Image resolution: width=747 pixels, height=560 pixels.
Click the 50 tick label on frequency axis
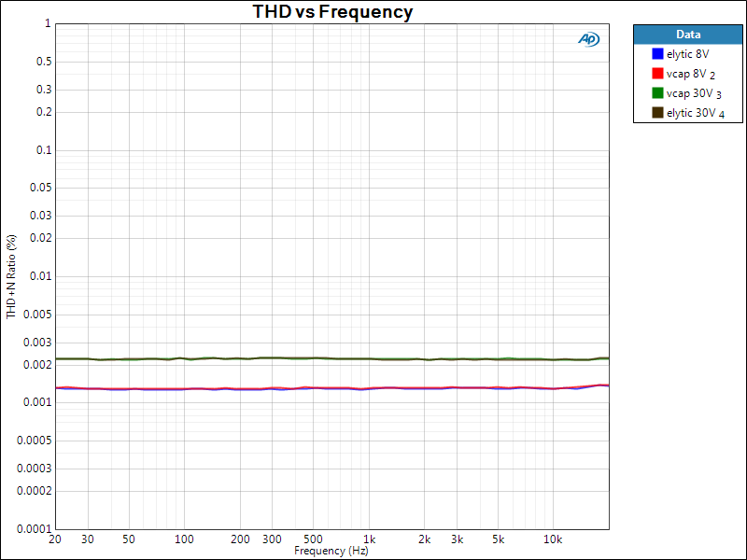click(x=129, y=539)
